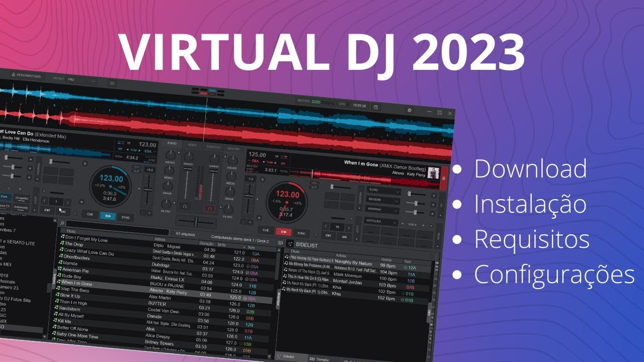Toggle the red headphone cue icon
Viewport: 644px width, 362px height.
point(210,208)
